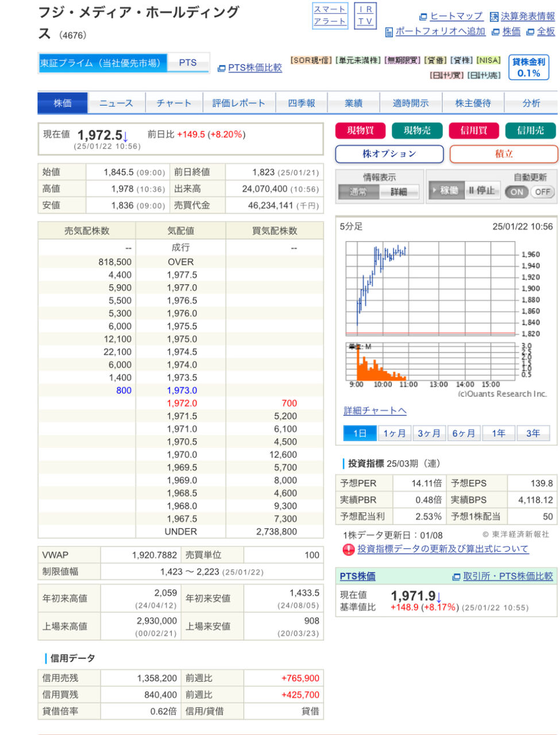This screenshot has width=560, height=735.
Task: Open 投資指標データの更新及び算出式について link
Action: pos(443,549)
